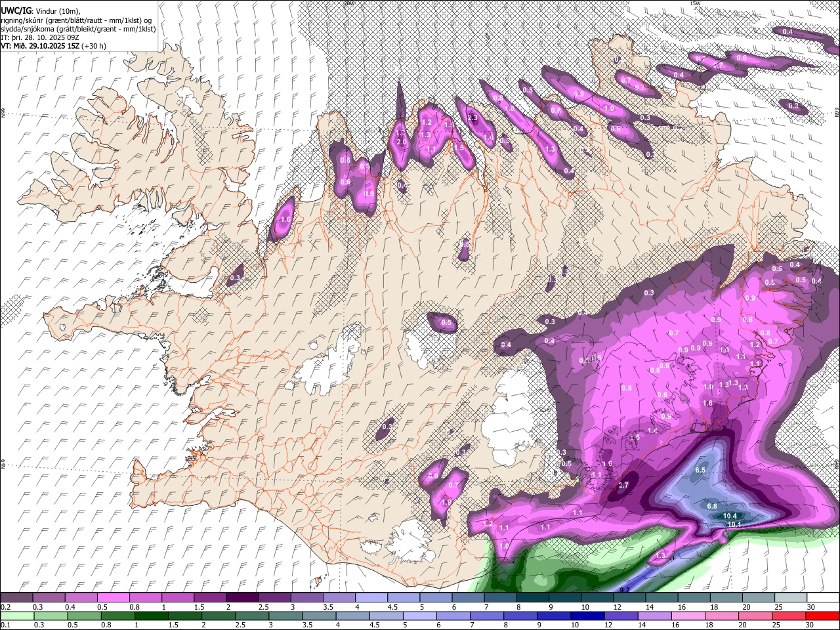Image resolution: width=840 pixels, height=630 pixels.
Task: Pick the snow scale swatch labeled 8
Action: [x=532, y=598]
